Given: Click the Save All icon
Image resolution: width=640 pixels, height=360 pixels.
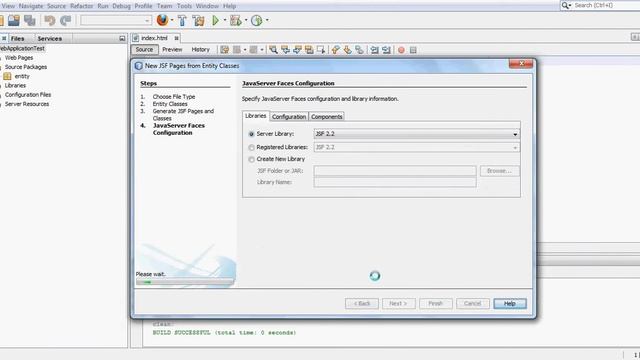Looking at the screenshot, I should tap(29, 20).
